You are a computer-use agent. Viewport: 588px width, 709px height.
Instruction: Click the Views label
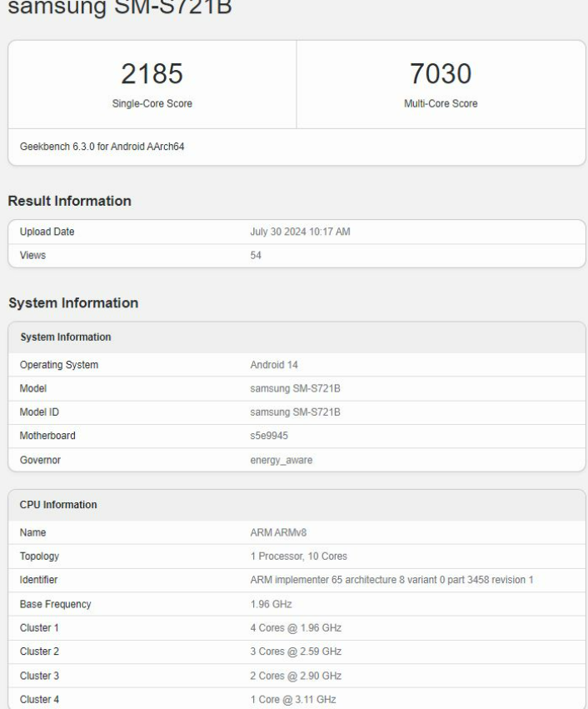(32, 255)
